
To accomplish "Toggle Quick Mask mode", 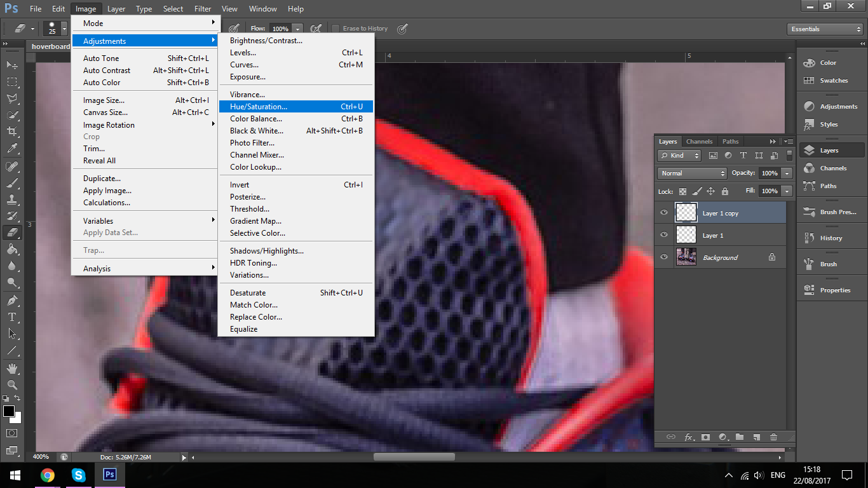I will point(12,433).
